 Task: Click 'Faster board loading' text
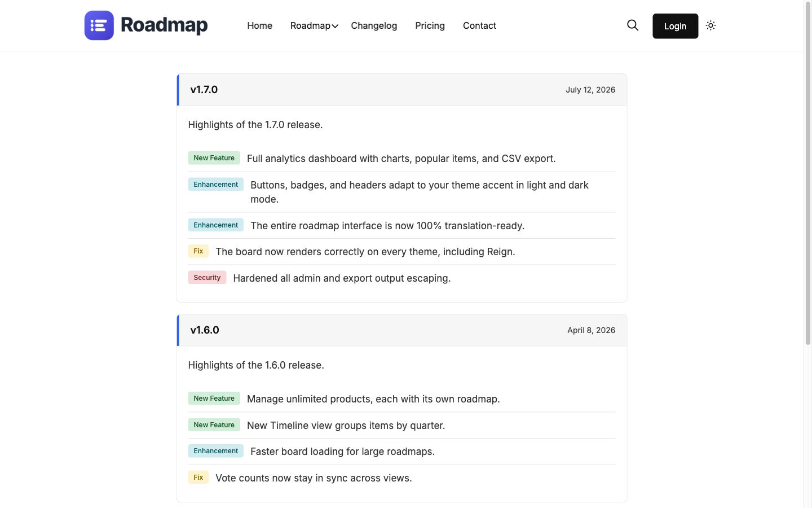(343, 452)
